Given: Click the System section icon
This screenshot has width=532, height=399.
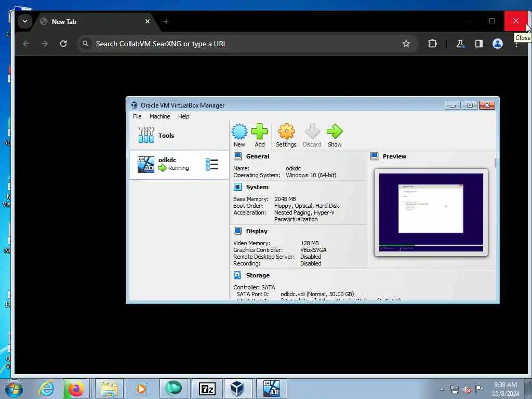Looking at the screenshot, I should click(238, 187).
